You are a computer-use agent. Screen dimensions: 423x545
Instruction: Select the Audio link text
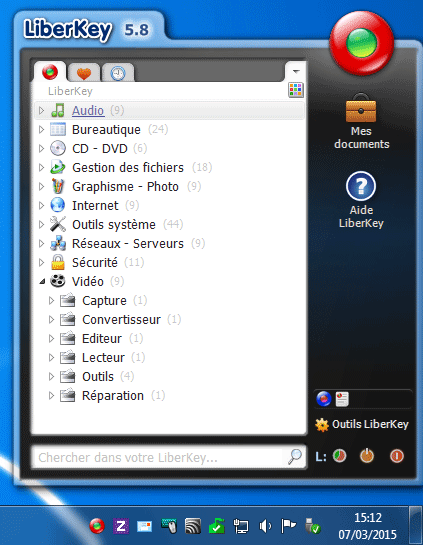tap(88, 111)
